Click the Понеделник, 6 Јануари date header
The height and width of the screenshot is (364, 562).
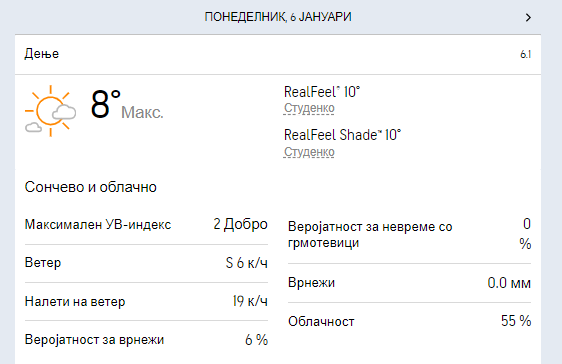click(278, 17)
